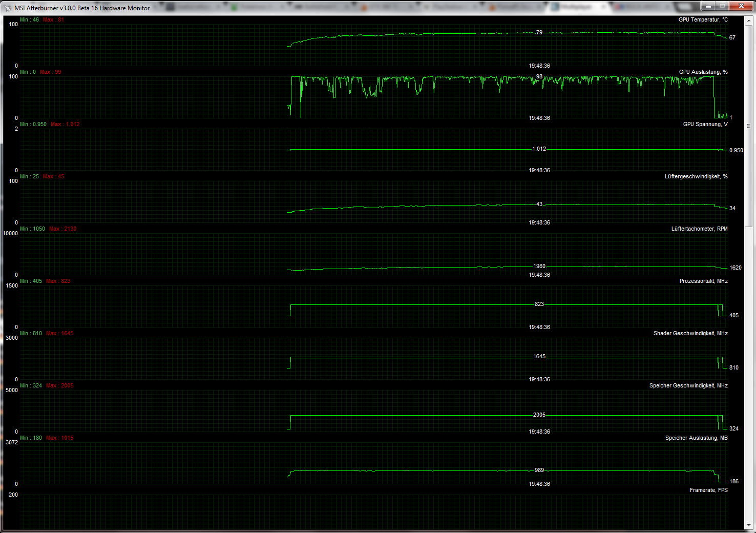Screen dimensions: 756x533
Task: Click the "Max : 45" fan speed value
Action: point(54,176)
